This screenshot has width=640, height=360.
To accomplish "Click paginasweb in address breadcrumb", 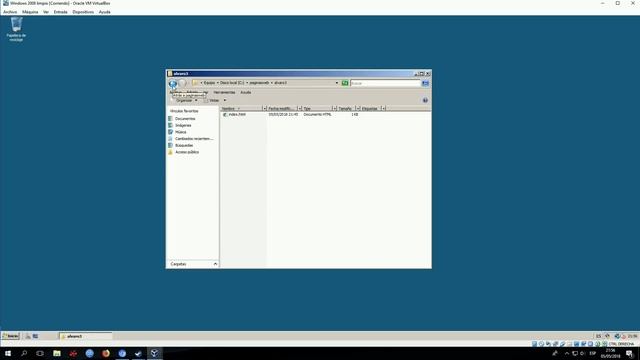I will [259, 83].
